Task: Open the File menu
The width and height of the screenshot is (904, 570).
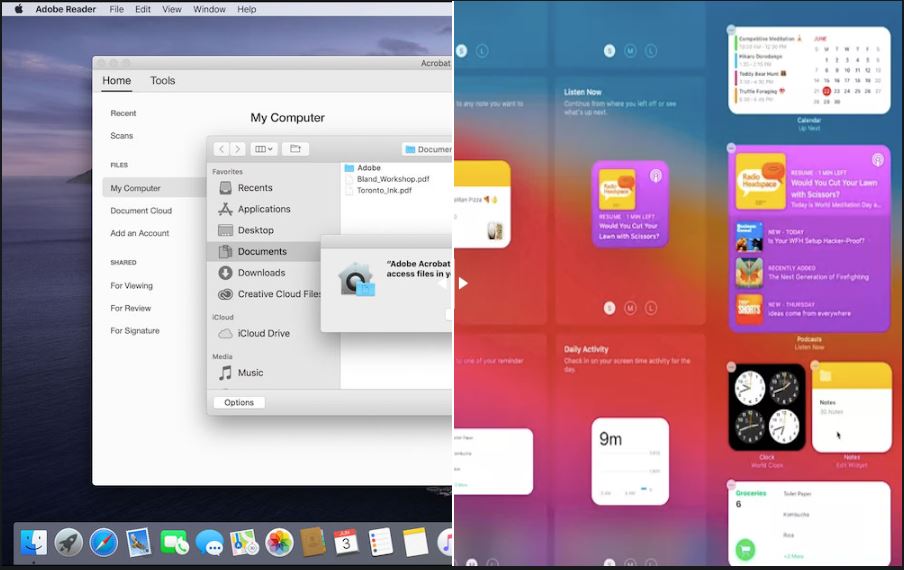Action: (116, 9)
